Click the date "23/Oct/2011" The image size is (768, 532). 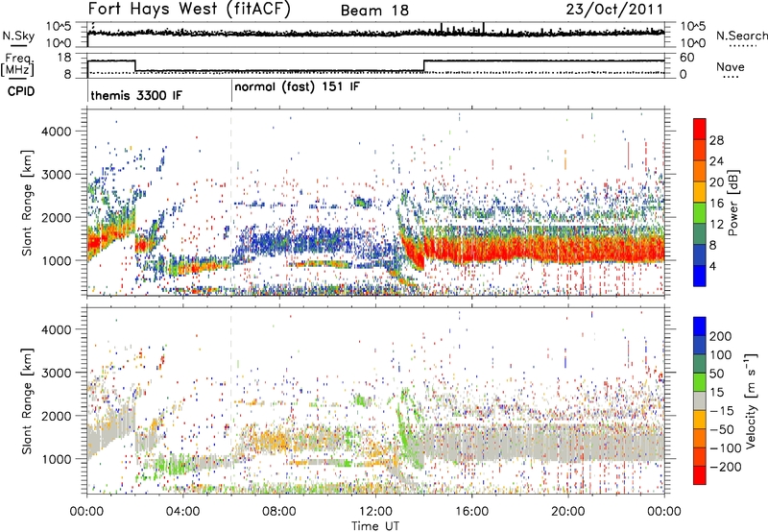click(x=614, y=10)
